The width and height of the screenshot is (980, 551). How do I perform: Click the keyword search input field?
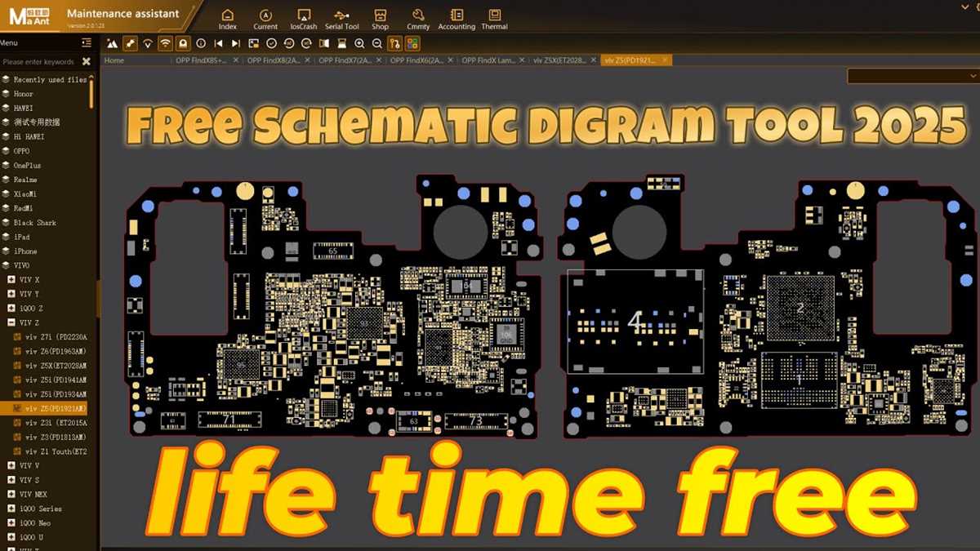[39, 61]
